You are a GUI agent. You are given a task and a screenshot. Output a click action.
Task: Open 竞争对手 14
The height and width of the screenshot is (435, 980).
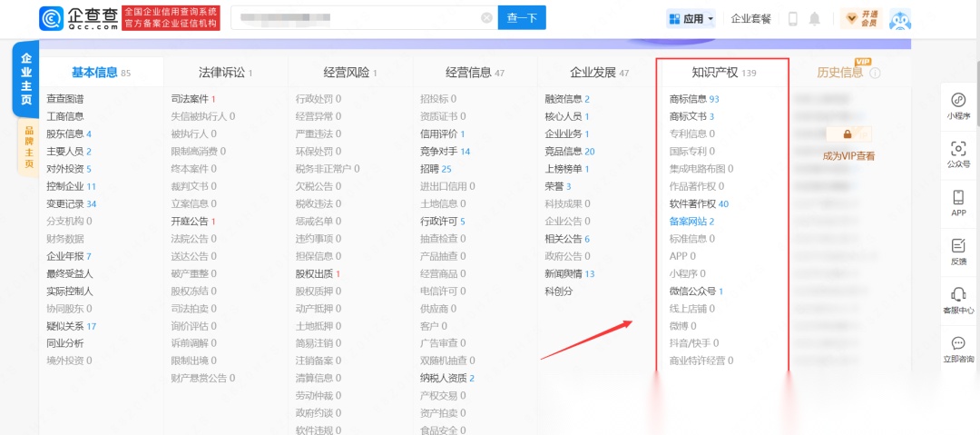[445, 152]
